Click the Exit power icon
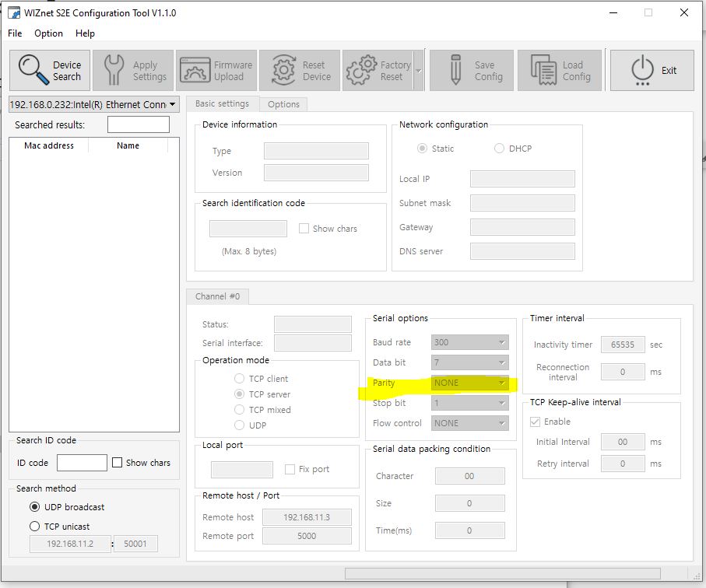 [x=642, y=70]
